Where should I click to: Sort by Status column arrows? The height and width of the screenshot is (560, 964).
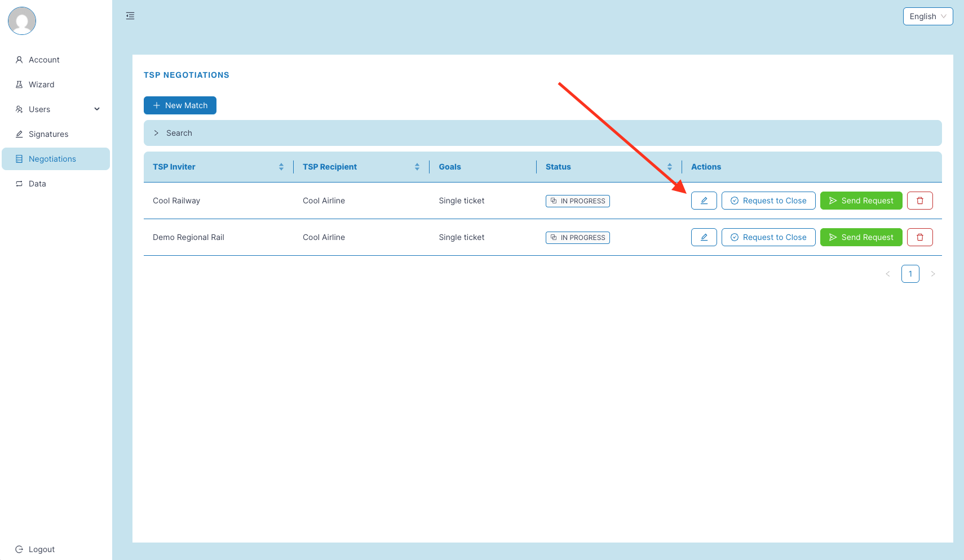coord(669,167)
